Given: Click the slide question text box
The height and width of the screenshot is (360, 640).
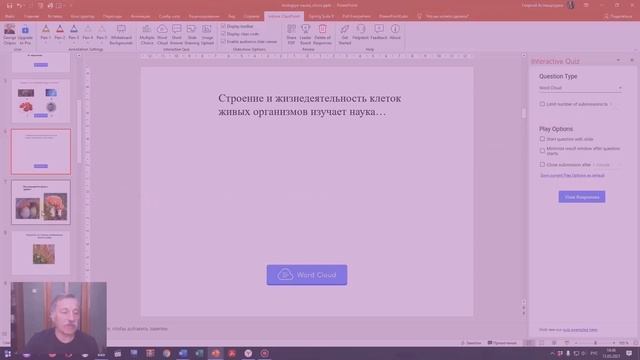Looking at the screenshot, I should tap(309, 105).
